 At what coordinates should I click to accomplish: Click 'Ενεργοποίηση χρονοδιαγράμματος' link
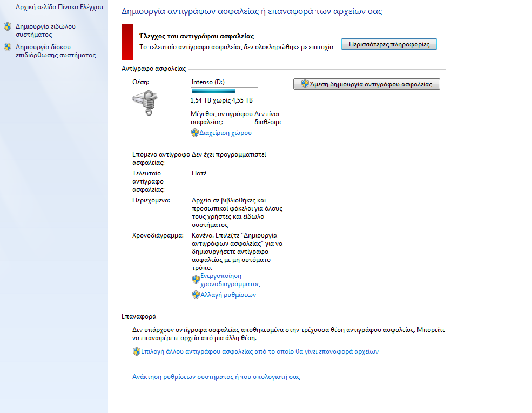tap(230, 280)
